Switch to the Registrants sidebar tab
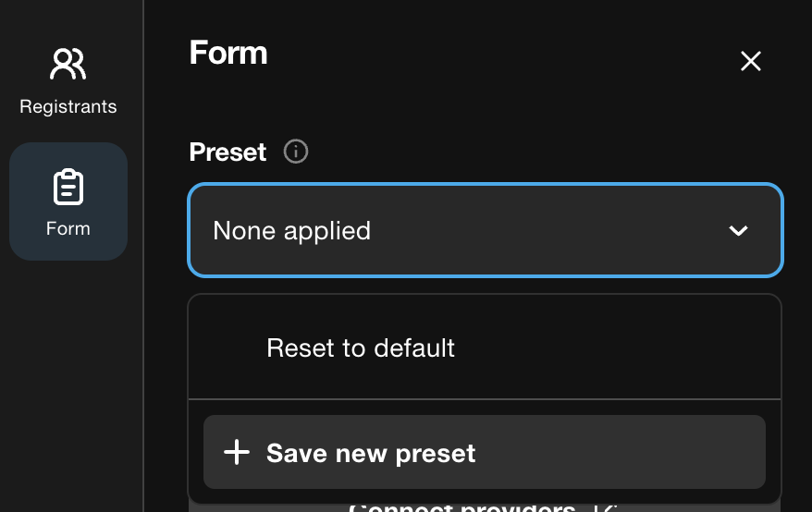Viewport: 812px width, 512px height. pos(68,79)
